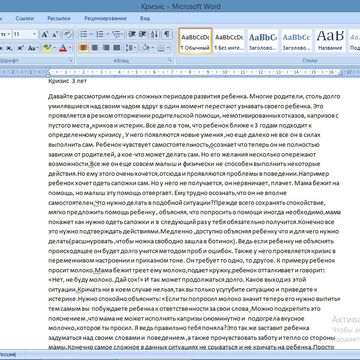The height and width of the screenshot is (360, 360).
Task: Apply the Без инте... style
Action: (229, 41)
